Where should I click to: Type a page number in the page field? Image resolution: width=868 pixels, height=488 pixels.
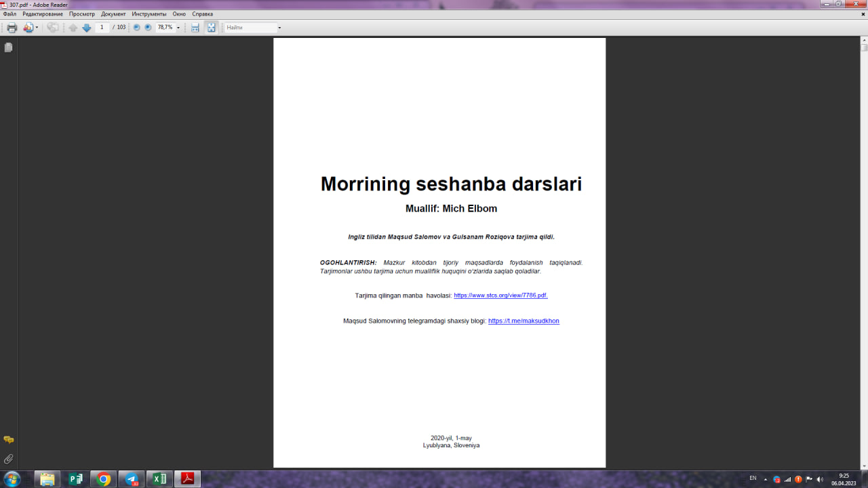(x=102, y=27)
